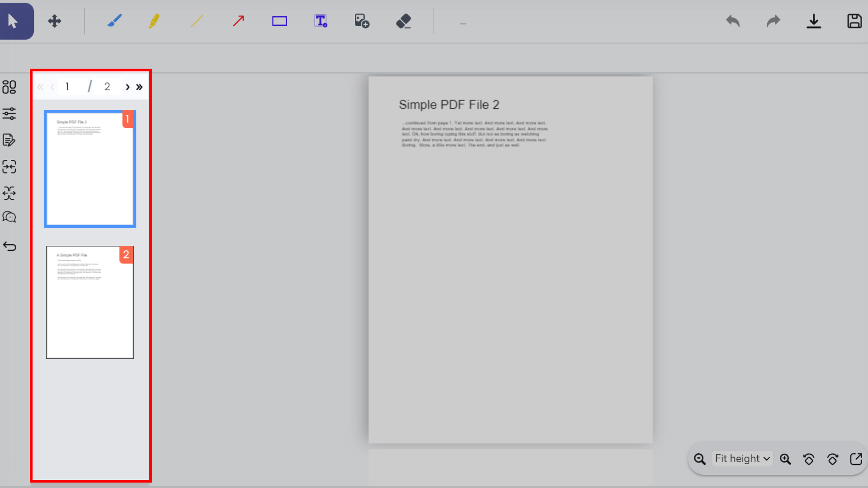Select the rectangle shape tool
This screenshot has width=868, height=488.
click(279, 21)
